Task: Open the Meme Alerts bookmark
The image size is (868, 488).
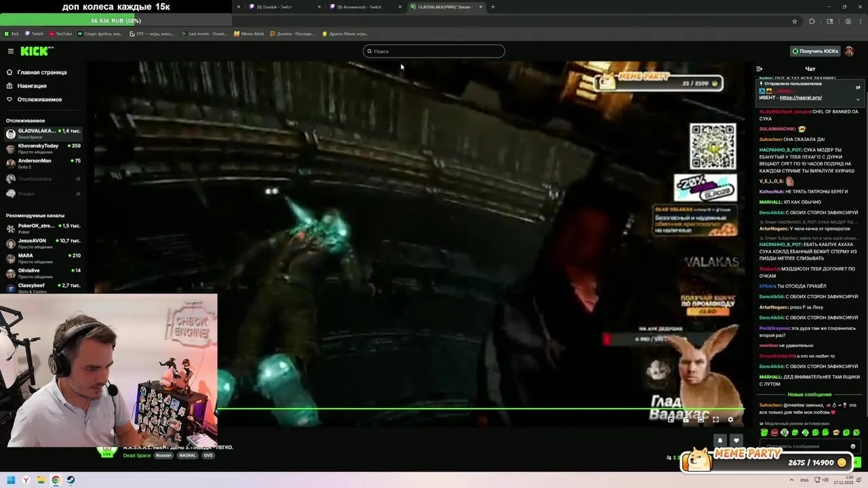Action: (x=249, y=33)
